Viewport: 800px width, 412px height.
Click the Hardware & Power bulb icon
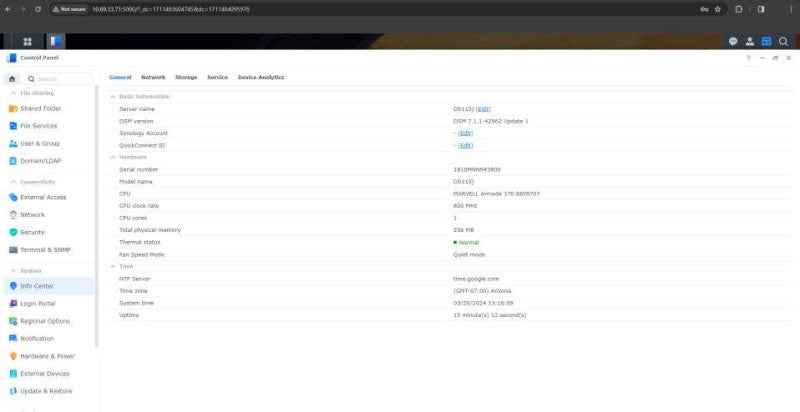(x=13, y=356)
